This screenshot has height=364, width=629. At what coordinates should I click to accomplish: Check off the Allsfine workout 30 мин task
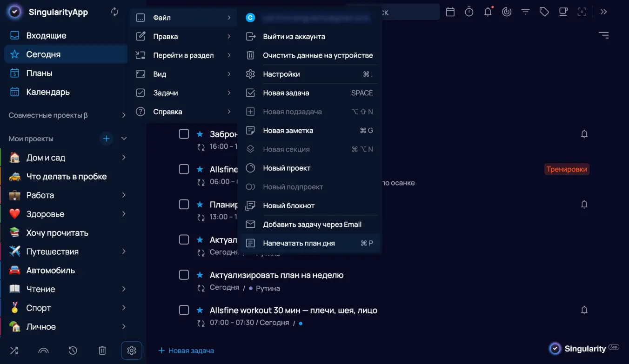[x=184, y=310]
